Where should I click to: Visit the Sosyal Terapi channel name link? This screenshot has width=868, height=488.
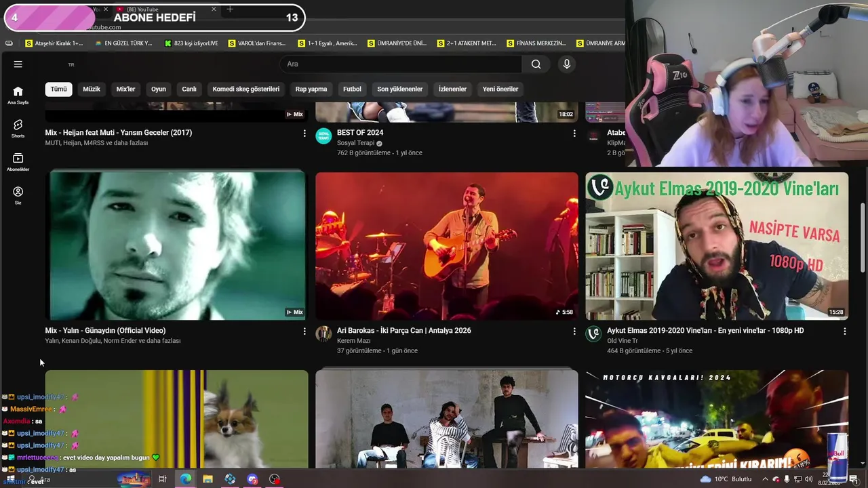click(x=356, y=143)
